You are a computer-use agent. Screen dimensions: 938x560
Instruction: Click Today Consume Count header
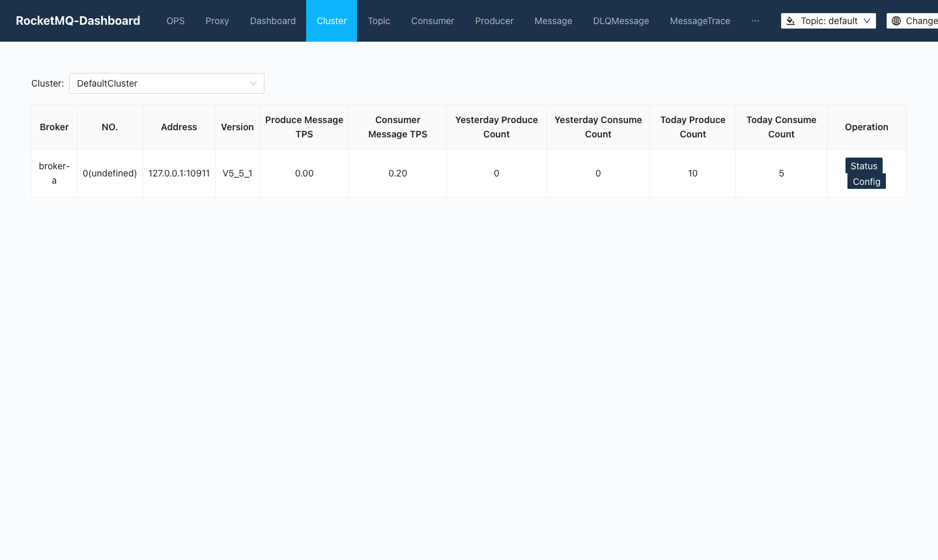(x=781, y=127)
